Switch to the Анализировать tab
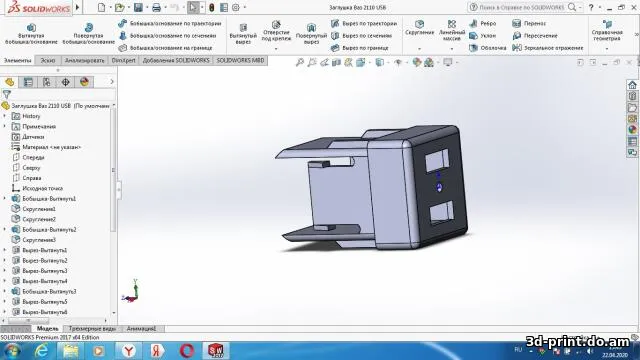Image resolution: width=640 pixels, height=360 pixels. point(84,60)
